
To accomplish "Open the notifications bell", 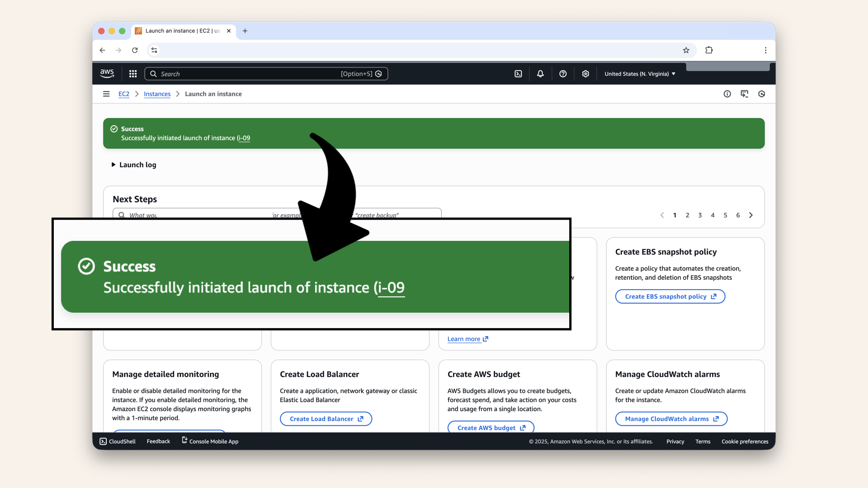I will pos(540,73).
